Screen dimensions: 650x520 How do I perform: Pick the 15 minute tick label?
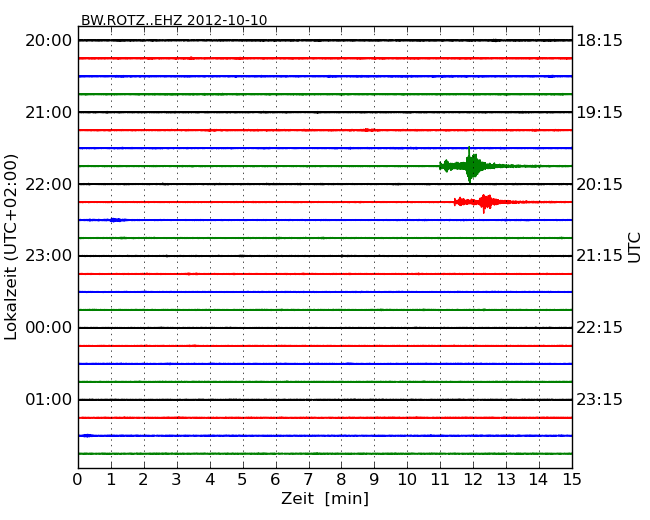pos(572,480)
